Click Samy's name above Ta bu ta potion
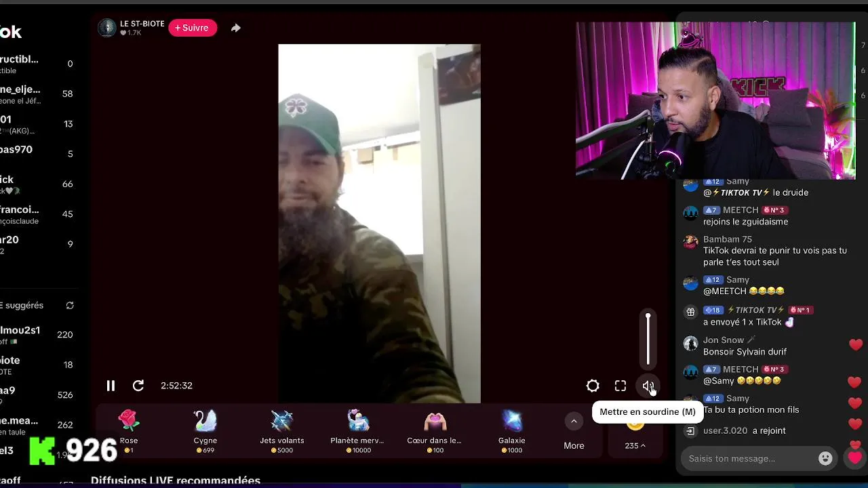Viewport: 868px width, 488px height. coord(738,399)
